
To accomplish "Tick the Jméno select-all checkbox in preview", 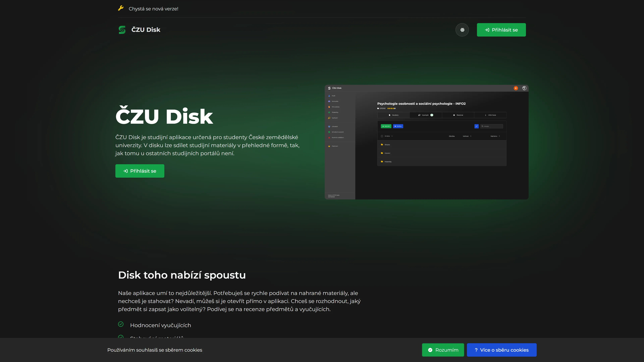I will pos(382,136).
